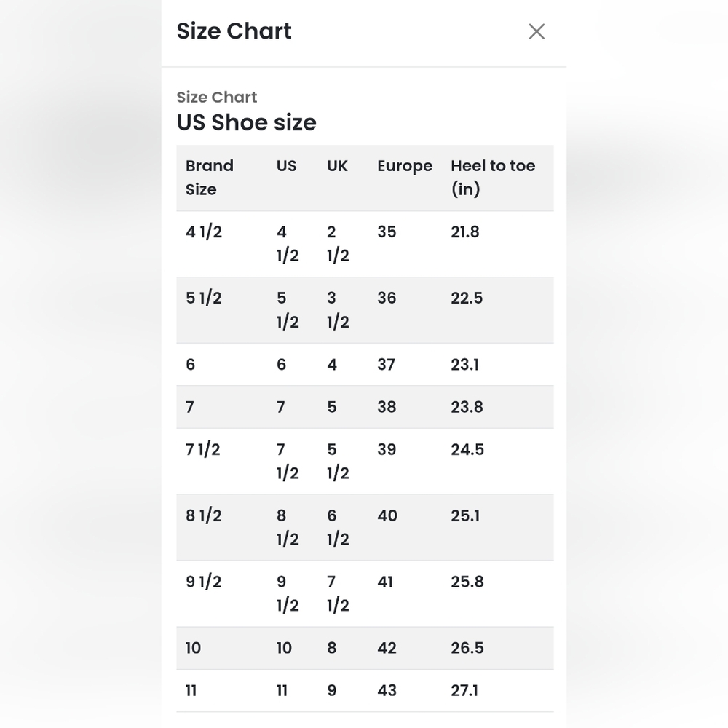728x728 pixels.
Task: Click heel to toe value 21.8
Action: coord(465,232)
